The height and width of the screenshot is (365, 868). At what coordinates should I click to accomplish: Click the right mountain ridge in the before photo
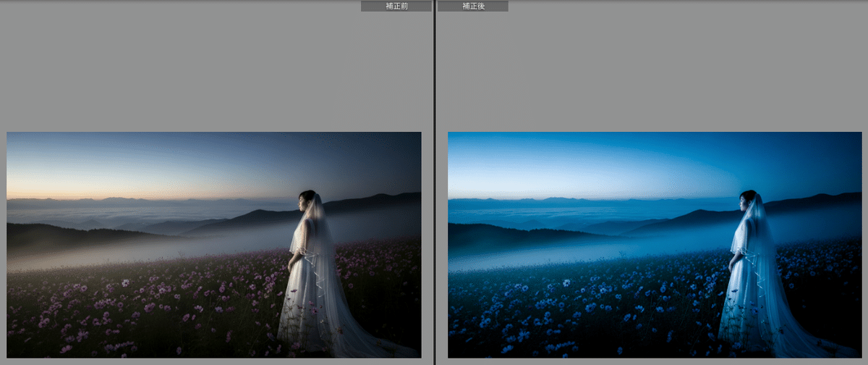(x=376, y=203)
